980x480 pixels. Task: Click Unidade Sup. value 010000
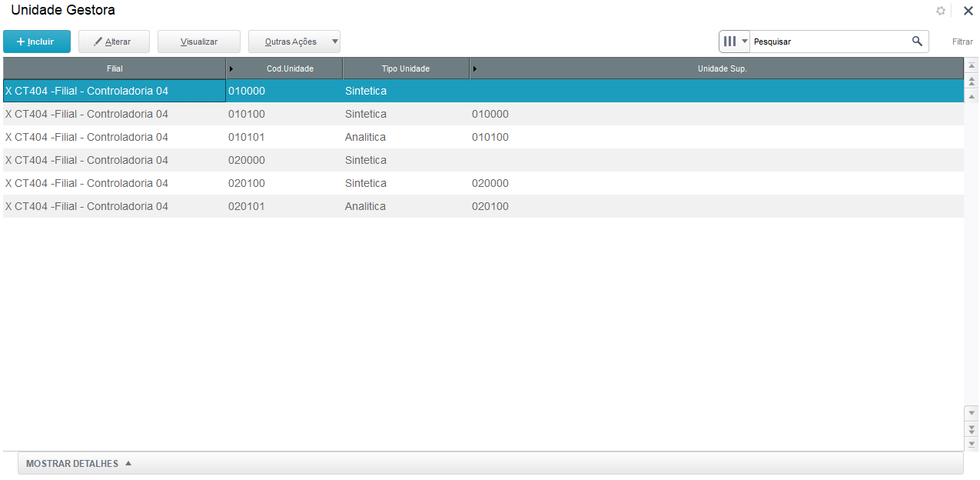point(490,114)
